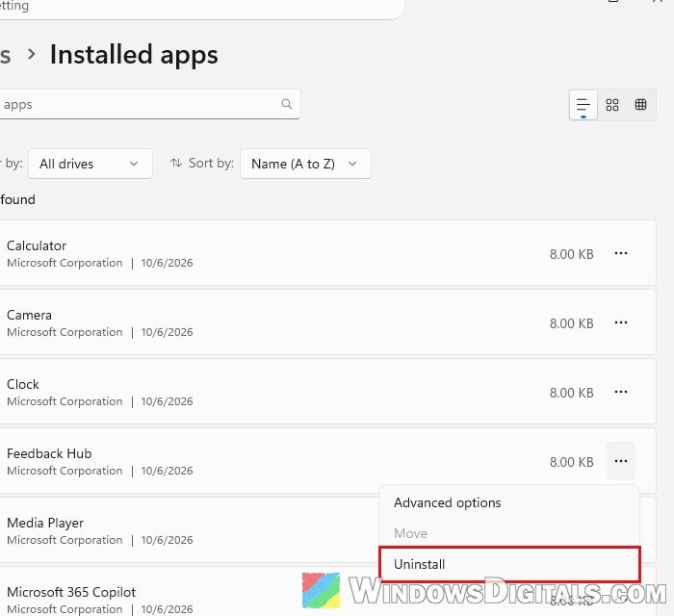Click the search magnifier icon

point(287,104)
